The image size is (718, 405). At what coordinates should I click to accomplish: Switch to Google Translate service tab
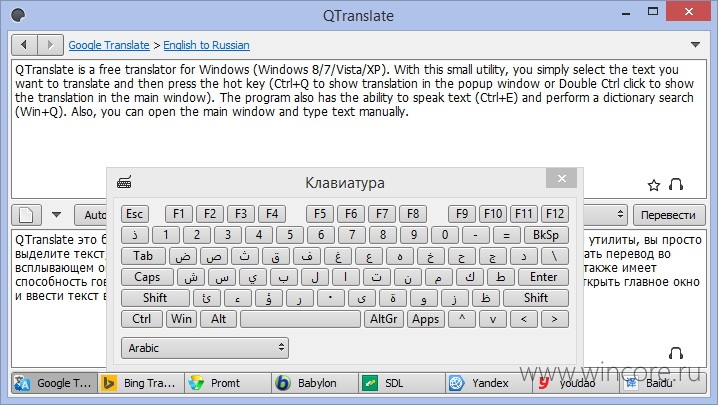(54, 383)
